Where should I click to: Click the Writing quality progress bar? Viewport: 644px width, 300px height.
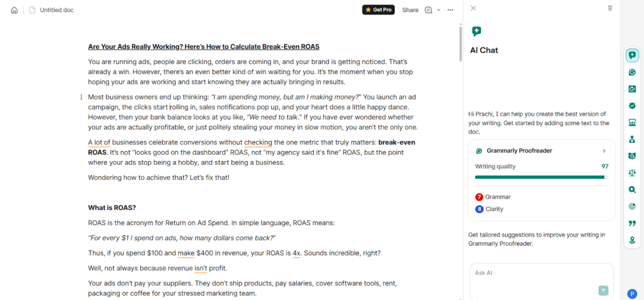click(x=541, y=177)
